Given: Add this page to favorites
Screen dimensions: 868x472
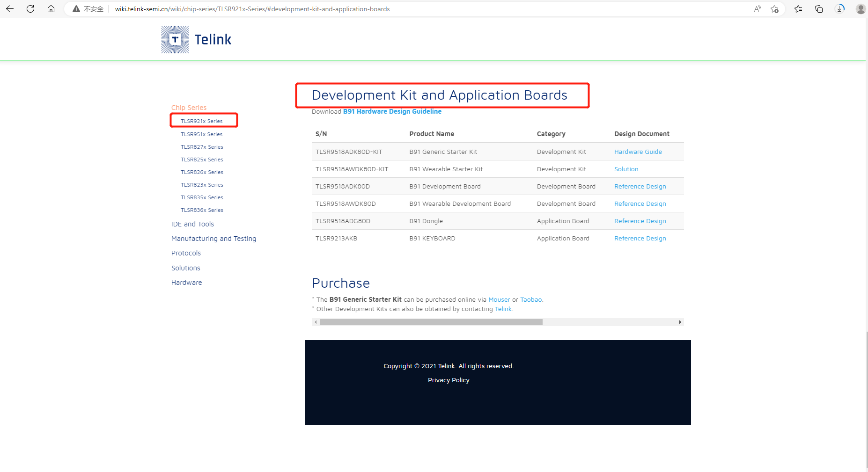Looking at the screenshot, I should pyautogui.click(x=775, y=8).
